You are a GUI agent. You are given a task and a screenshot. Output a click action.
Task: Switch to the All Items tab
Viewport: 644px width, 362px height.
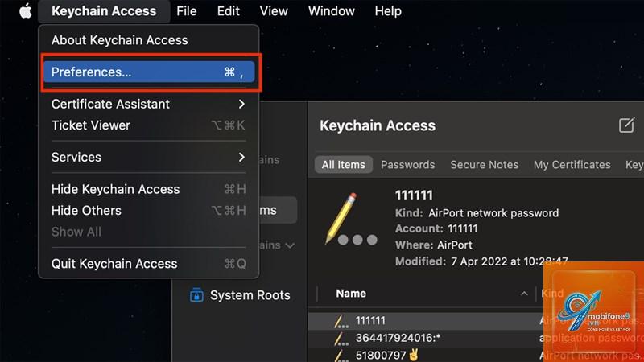click(344, 165)
